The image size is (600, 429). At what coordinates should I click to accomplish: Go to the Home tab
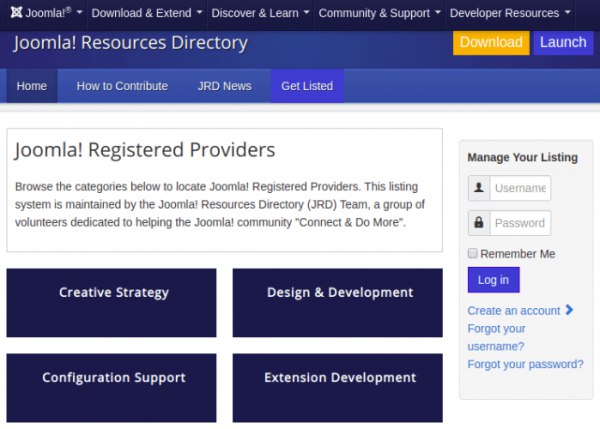pyautogui.click(x=32, y=86)
